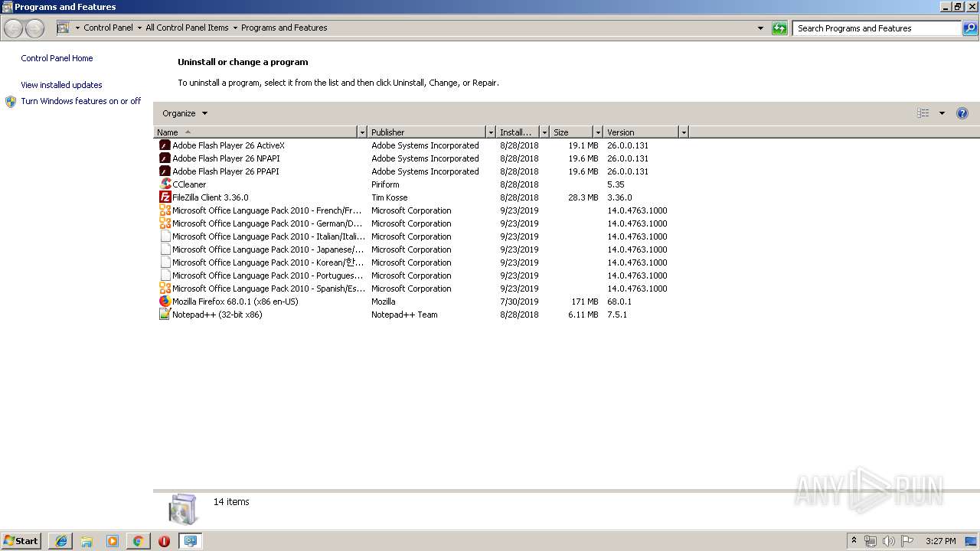Open Turn Windows features on or off
The width and height of the screenshot is (980, 551).
point(81,101)
